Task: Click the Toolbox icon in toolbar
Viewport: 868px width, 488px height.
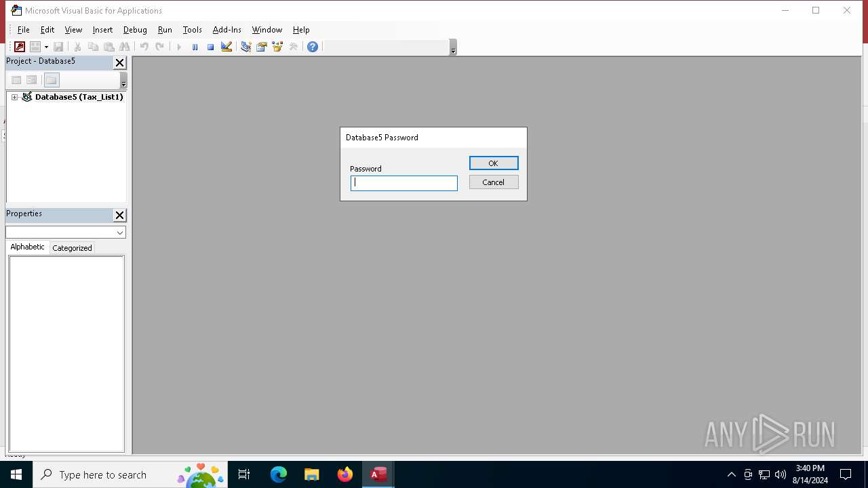Action: pos(293,47)
